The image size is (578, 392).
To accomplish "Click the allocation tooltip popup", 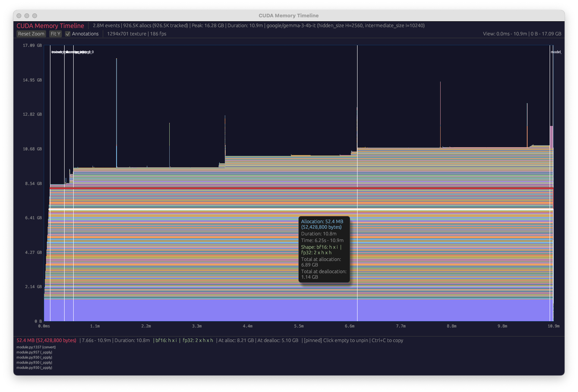I will coord(324,249).
